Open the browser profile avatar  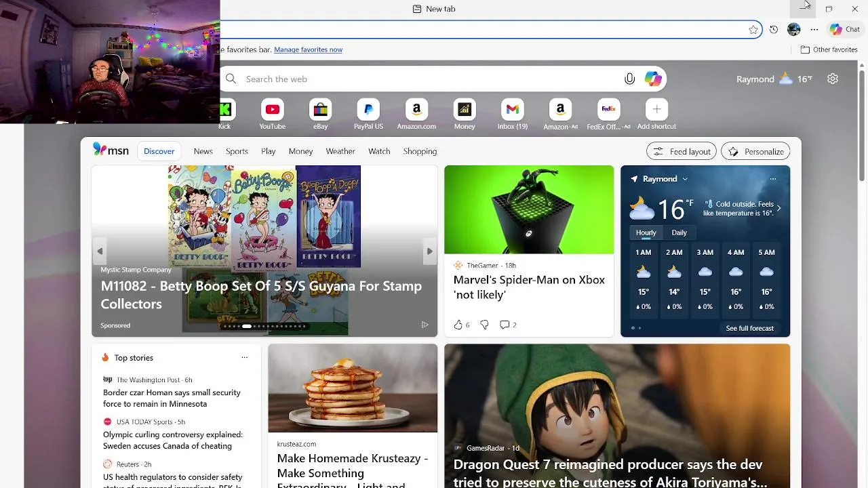click(794, 29)
